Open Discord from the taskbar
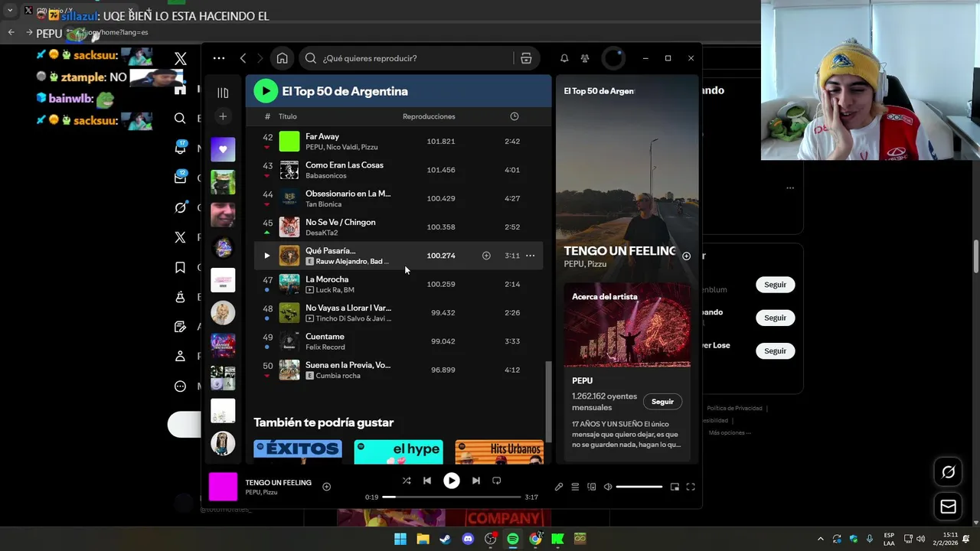 coord(468,539)
